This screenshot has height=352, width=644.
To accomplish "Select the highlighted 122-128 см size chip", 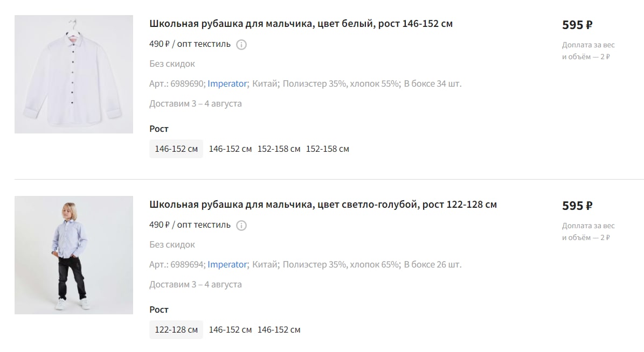I will pyautogui.click(x=176, y=330).
